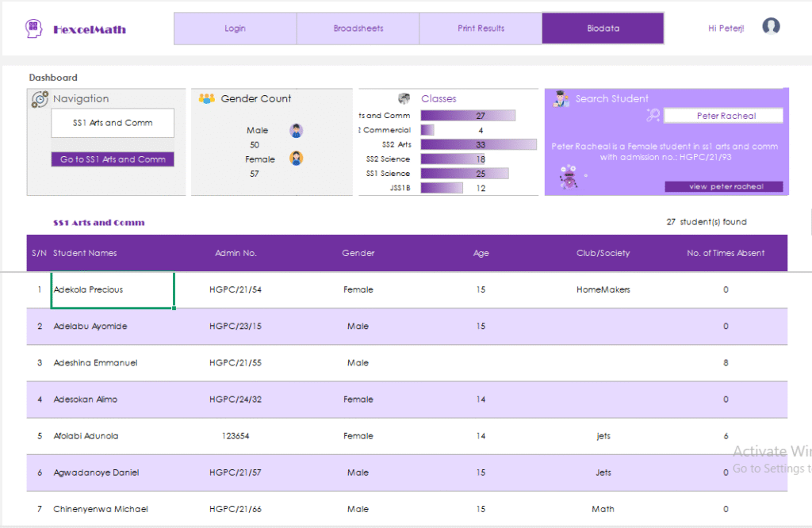
Task: Click the view peter racheal button
Action: [723, 187]
